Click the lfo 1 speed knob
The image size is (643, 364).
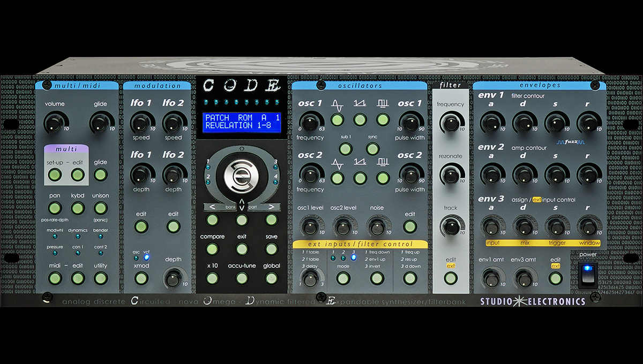coord(140,123)
